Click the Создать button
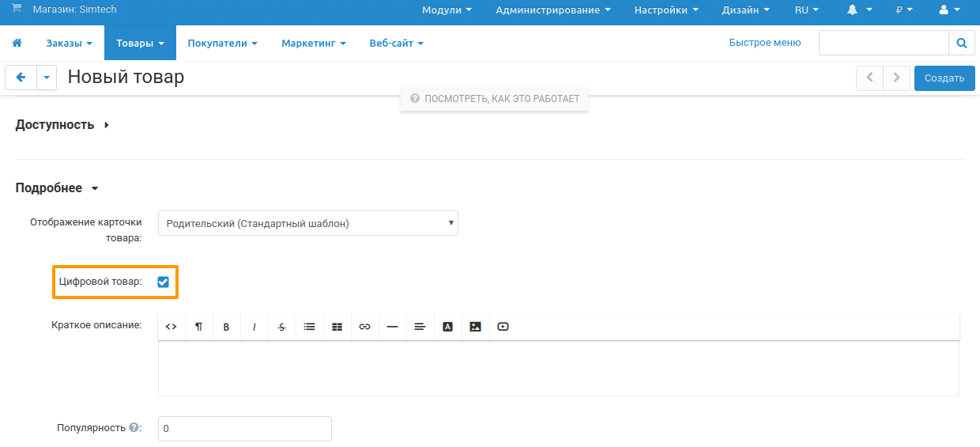The width and height of the screenshot is (980, 447). pos(944,78)
